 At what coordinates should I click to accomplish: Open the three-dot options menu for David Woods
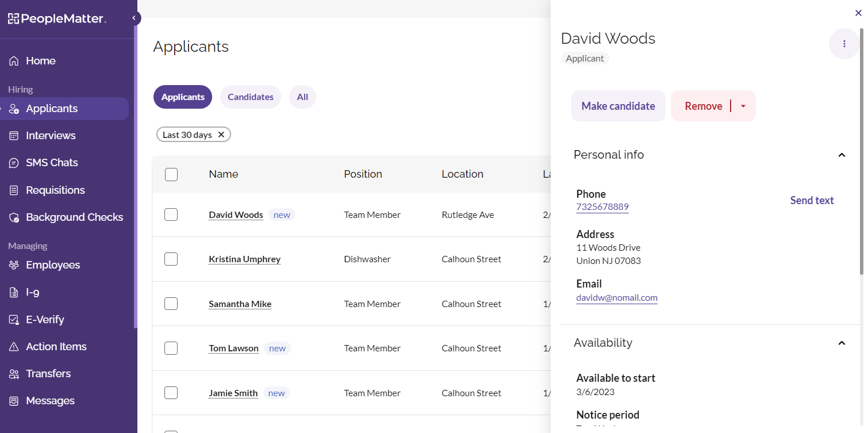click(x=844, y=44)
